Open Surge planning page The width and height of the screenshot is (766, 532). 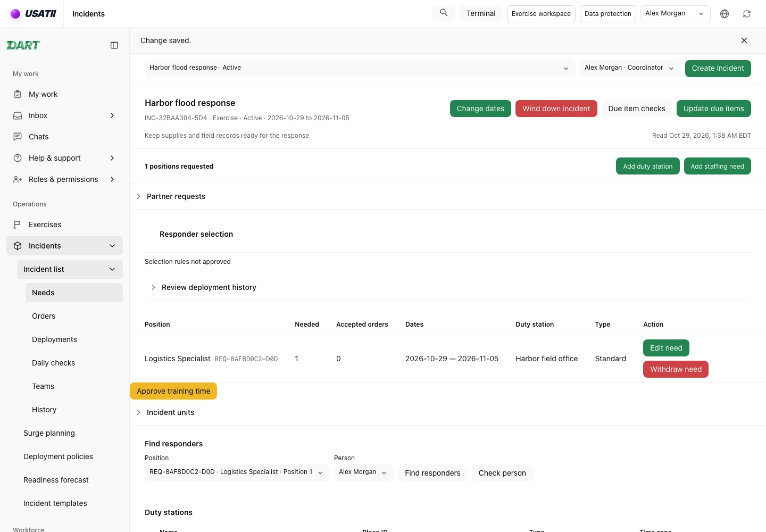[70, 433]
